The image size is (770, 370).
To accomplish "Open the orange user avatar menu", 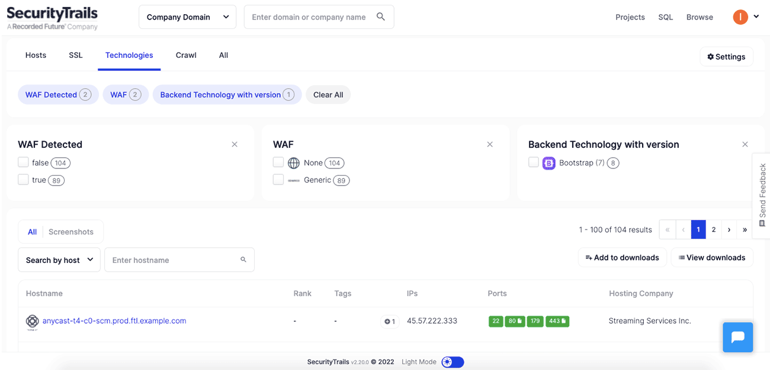I will click(x=740, y=17).
